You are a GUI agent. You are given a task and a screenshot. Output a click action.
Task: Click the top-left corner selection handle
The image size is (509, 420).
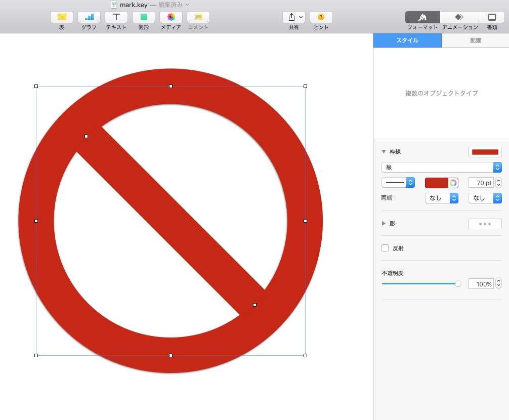point(36,87)
